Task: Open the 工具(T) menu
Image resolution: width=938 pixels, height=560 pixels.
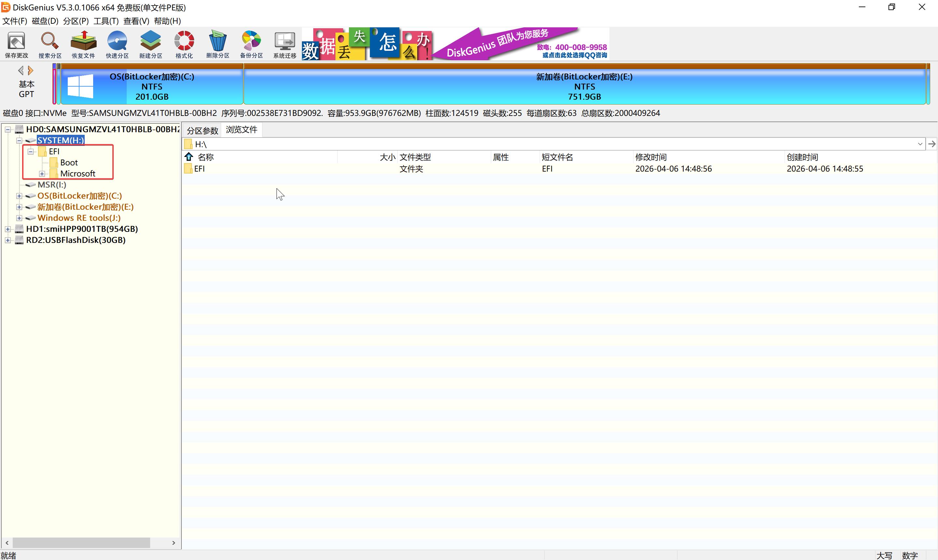Action: point(106,21)
